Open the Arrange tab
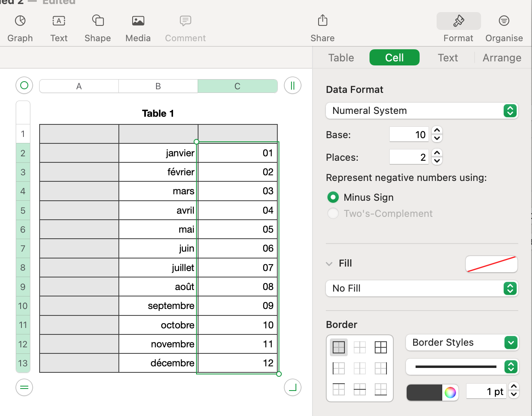This screenshot has width=532, height=416. coord(501,57)
